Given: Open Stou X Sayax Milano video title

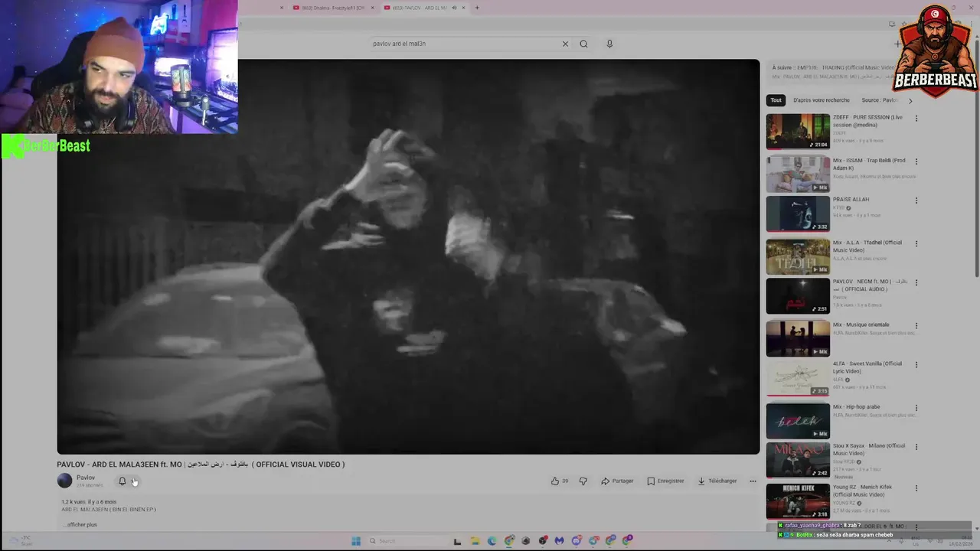Looking at the screenshot, I should (869, 449).
